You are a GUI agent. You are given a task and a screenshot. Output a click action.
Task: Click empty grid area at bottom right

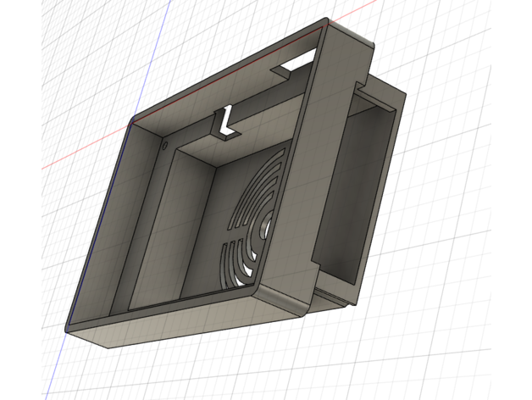tap(457, 356)
